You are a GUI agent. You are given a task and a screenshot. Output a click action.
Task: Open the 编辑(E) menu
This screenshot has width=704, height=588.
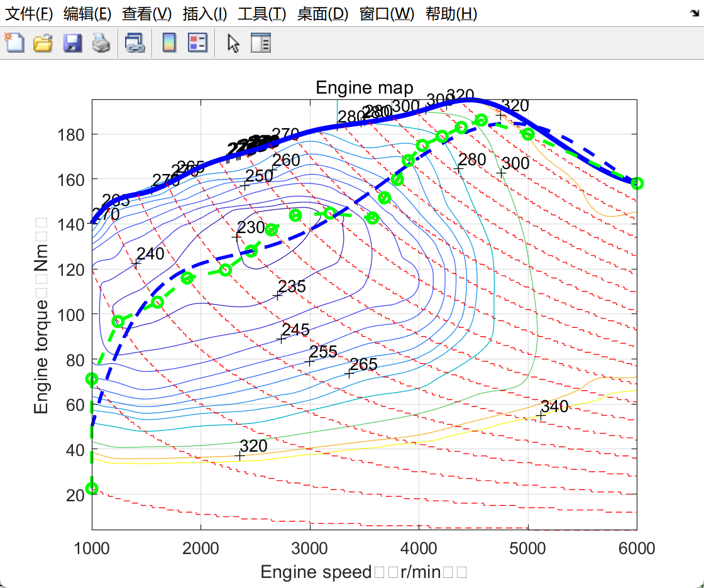pos(87,14)
